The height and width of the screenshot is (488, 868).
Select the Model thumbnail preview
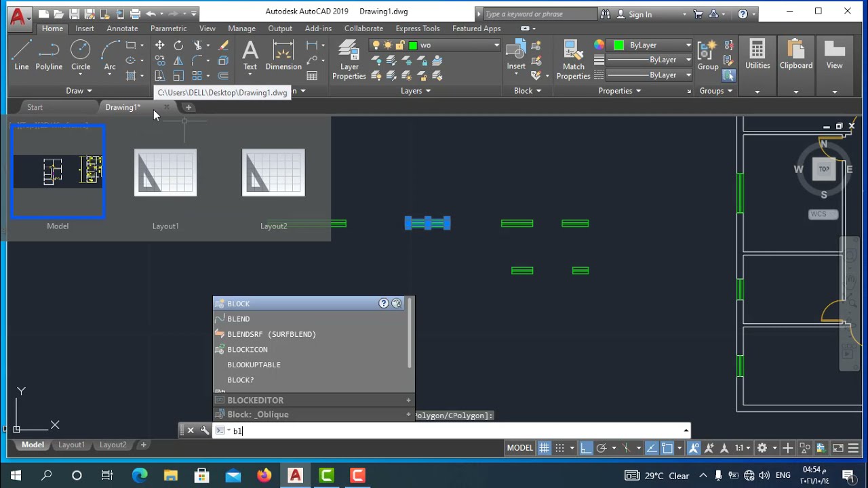58,171
